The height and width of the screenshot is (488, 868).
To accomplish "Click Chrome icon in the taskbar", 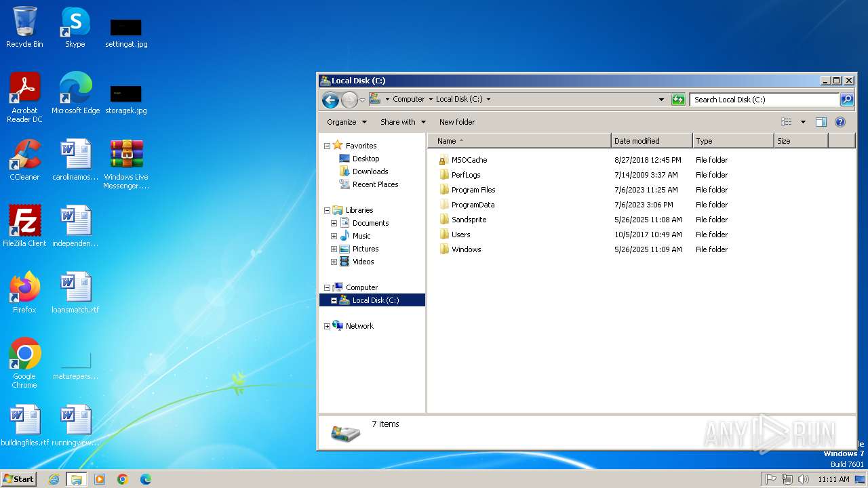I will 123,479.
